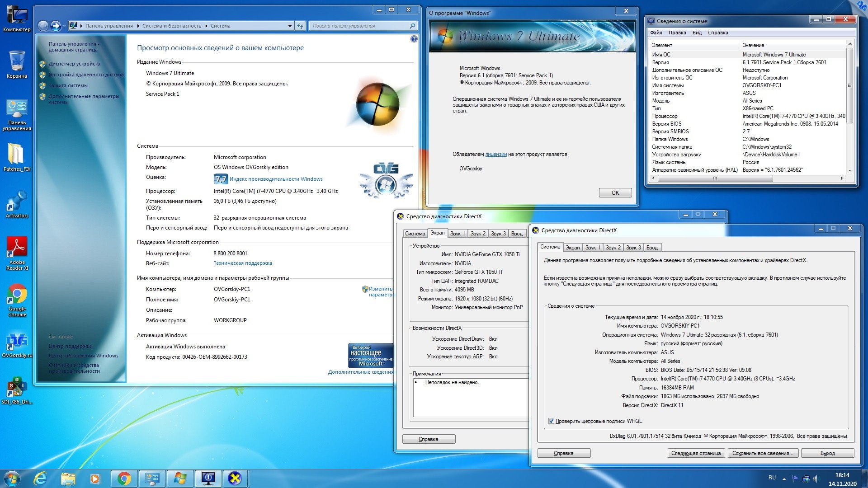Image resolution: width=868 pixels, height=488 pixels.
Task: Click Изменить параметры link
Action: click(381, 291)
